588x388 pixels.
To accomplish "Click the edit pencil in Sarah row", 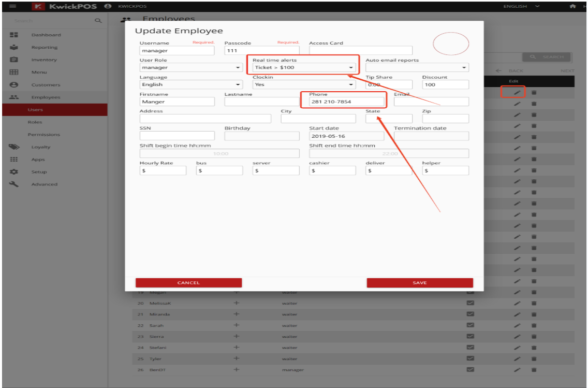I will click(517, 325).
